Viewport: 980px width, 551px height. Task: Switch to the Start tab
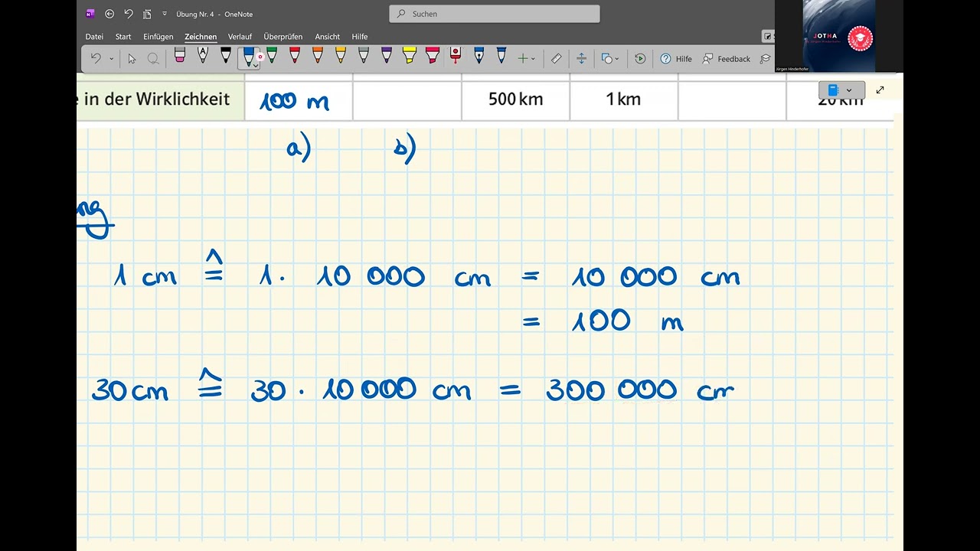click(123, 37)
